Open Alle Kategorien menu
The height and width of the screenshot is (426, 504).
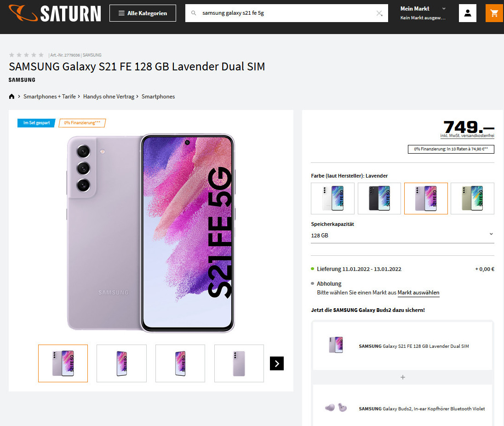tap(143, 13)
